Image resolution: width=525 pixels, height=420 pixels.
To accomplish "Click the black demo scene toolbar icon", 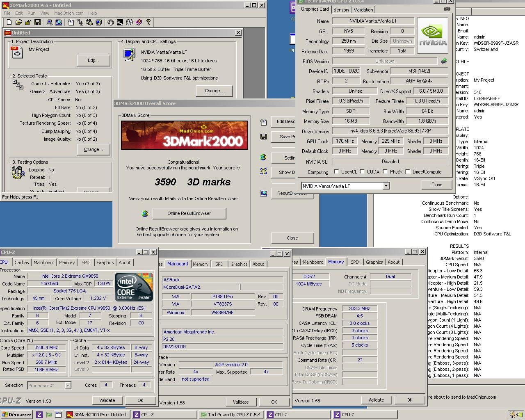I will pyautogui.click(x=120, y=22).
